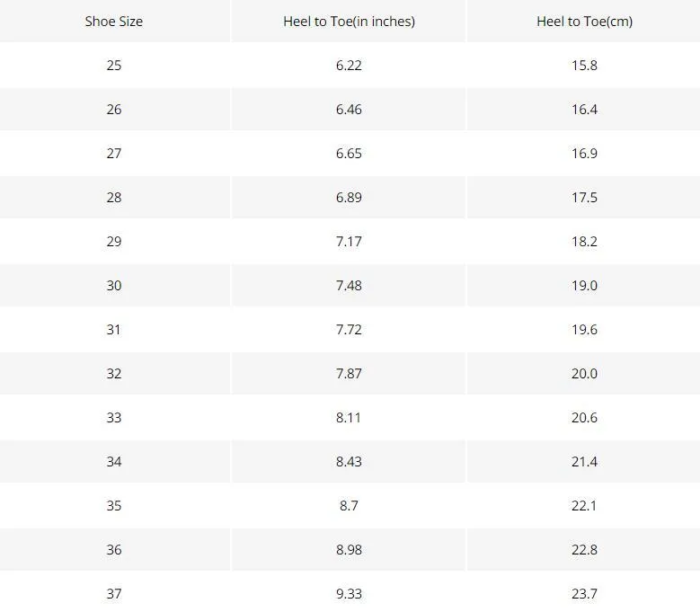Image resolution: width=700 pixels, height=612 pixels.
Task: Click the 8.7 inches value
Action: point(349,506)
